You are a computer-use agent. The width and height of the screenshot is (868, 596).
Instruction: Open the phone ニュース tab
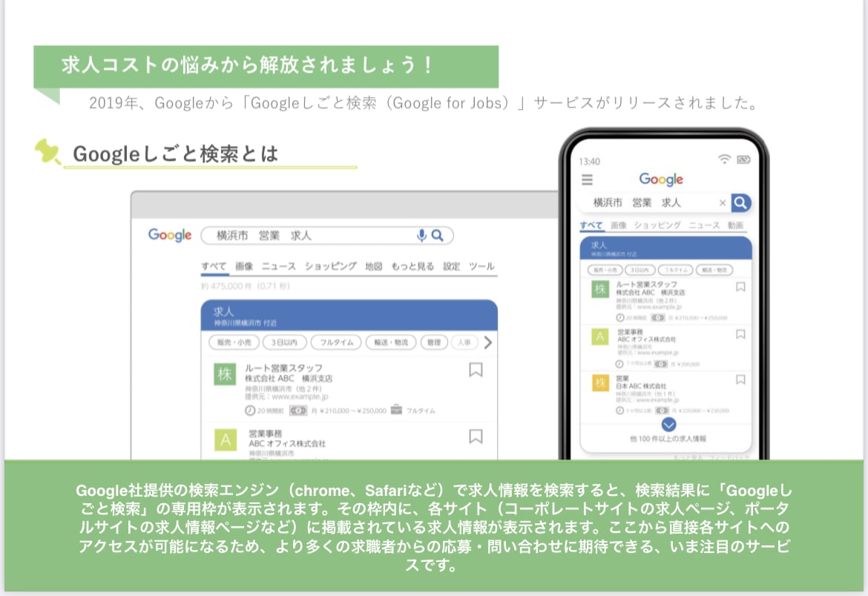click(704, 226)
